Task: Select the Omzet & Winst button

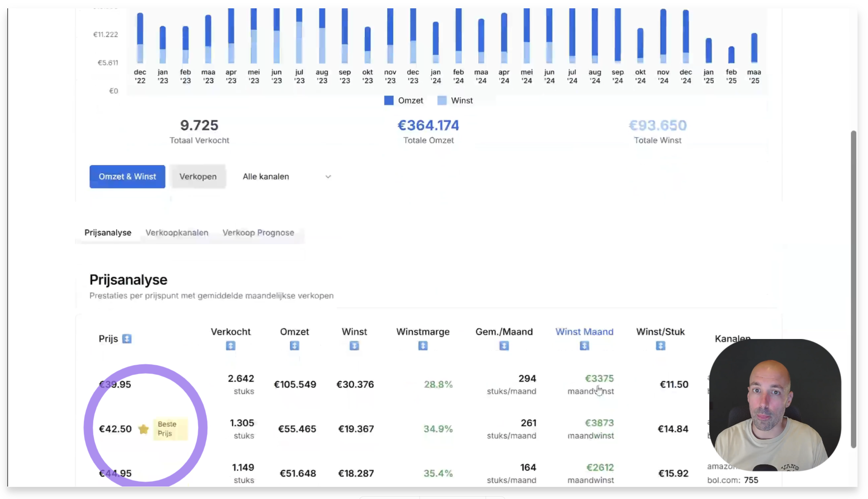Action: (x=127, y=176)
